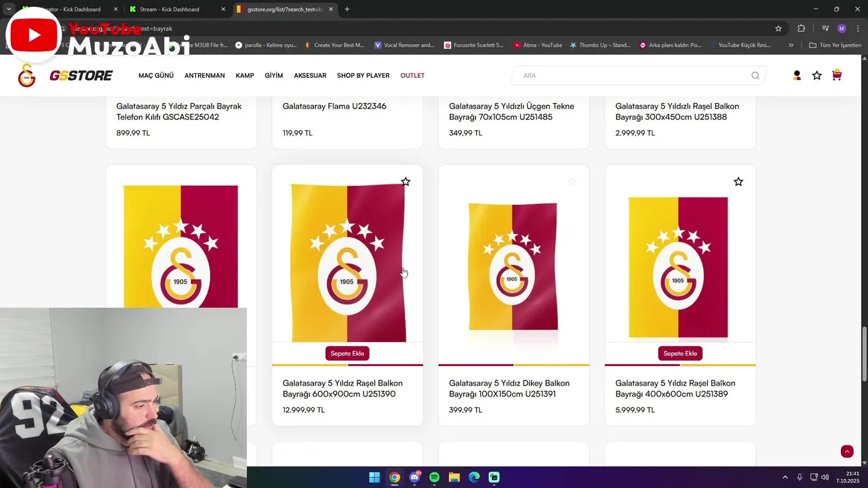Open Raşel Balkon Bayrağı 300x450cm link
868x488 pixels.
click(677, 111)
